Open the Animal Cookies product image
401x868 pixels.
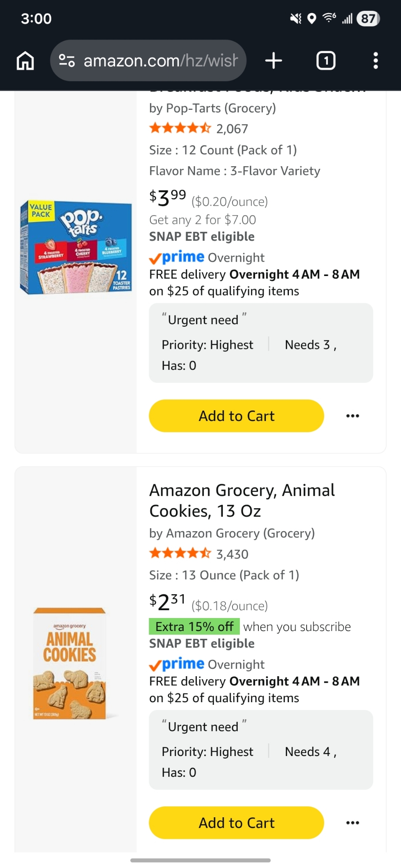click(70, 664)
